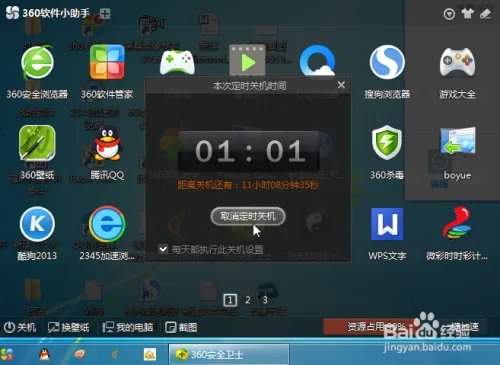Switch to 360安全卫士 taskbar window
This screenshot has height=365, width=500.
229,354
